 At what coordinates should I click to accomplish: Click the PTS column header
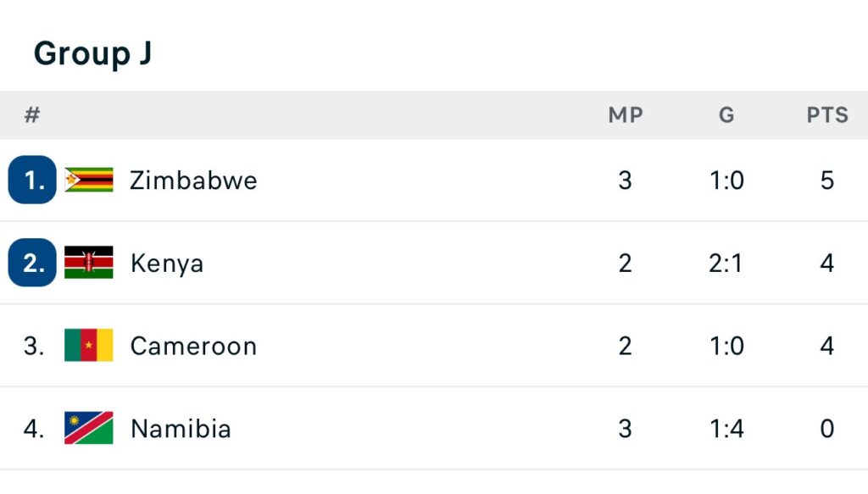pyautogui.click(x=827, y=115)
